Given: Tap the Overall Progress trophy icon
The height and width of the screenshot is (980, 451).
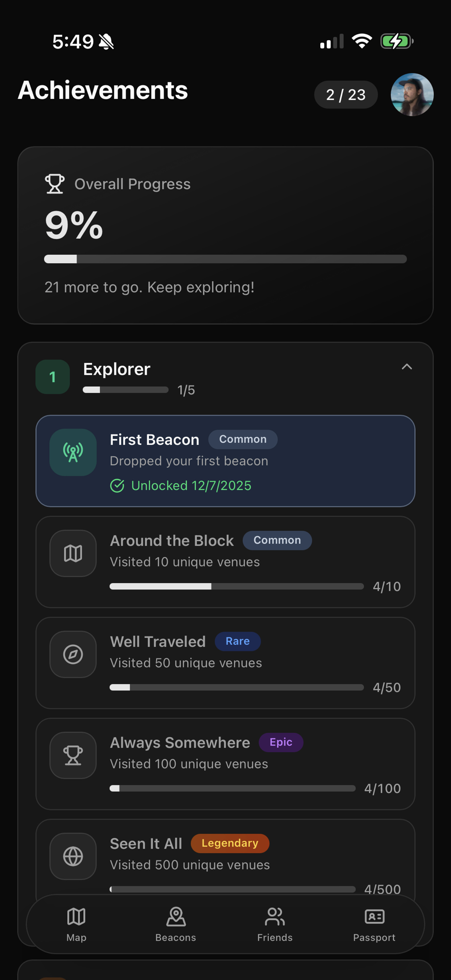Looking at the screenshot, I should pos(54,184).
